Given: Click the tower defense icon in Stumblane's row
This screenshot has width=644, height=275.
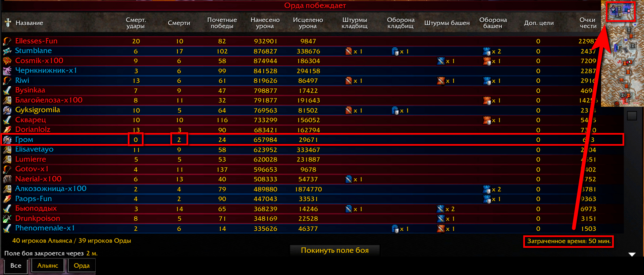Looking at the screenshot, I should coord(486,51).
